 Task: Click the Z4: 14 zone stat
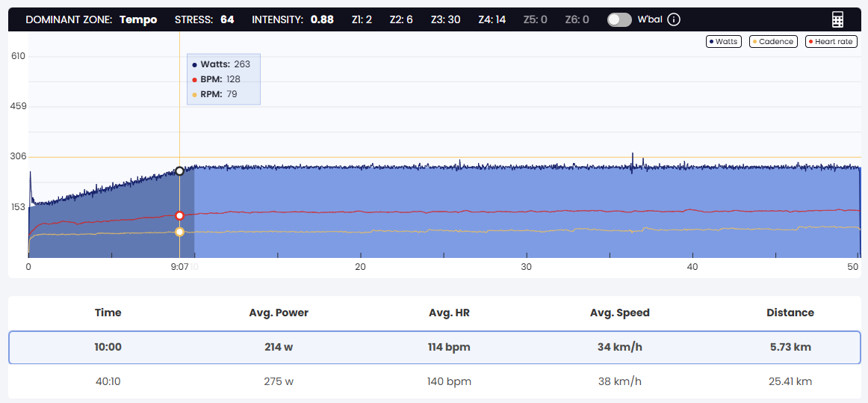point(492,20)
